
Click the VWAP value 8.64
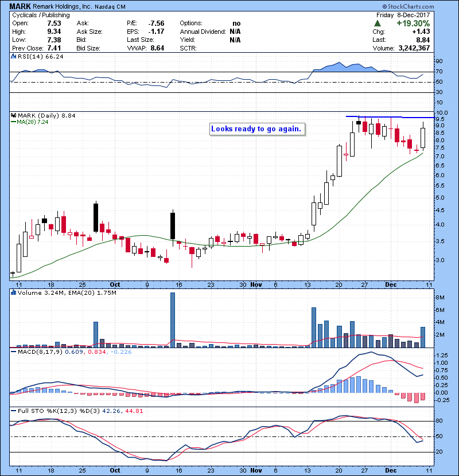click(157, 48)
